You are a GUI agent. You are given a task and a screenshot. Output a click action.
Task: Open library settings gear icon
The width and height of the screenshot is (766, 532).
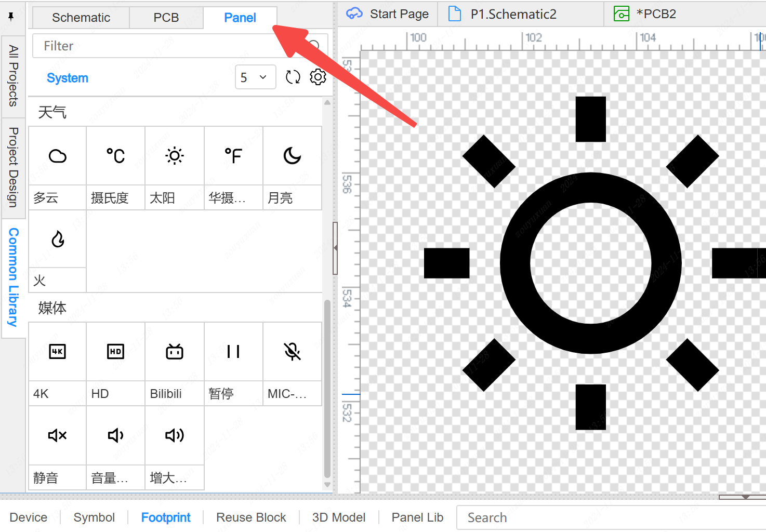coord(318,77)
